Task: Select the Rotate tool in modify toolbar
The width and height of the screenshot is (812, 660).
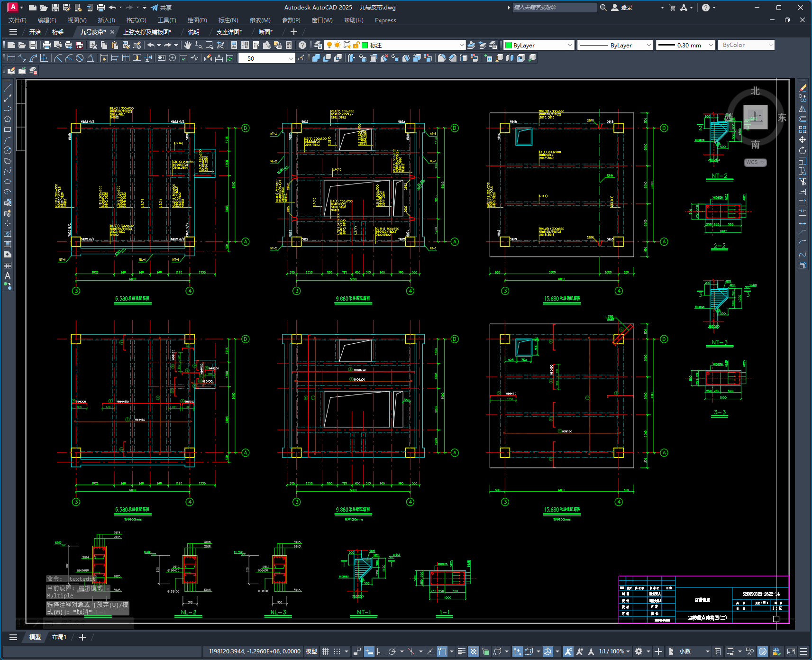Action: click(803, 150)
